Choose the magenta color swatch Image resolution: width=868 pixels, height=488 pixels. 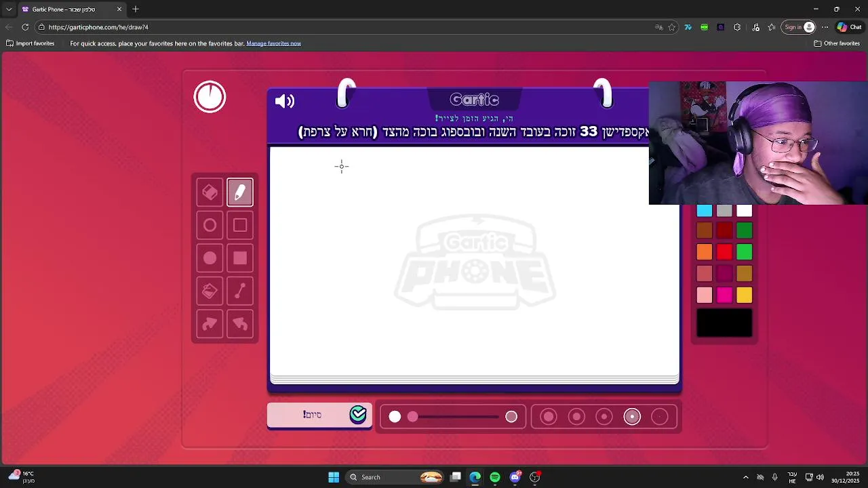tap(724, 295)
